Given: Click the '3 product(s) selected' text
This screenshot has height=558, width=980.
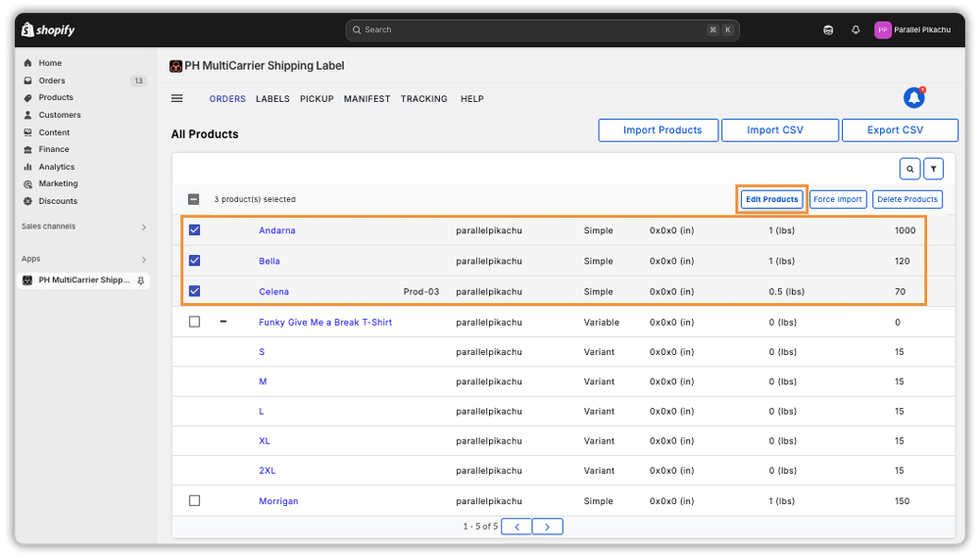Looking at the screenshot, I should click(255, 199).
